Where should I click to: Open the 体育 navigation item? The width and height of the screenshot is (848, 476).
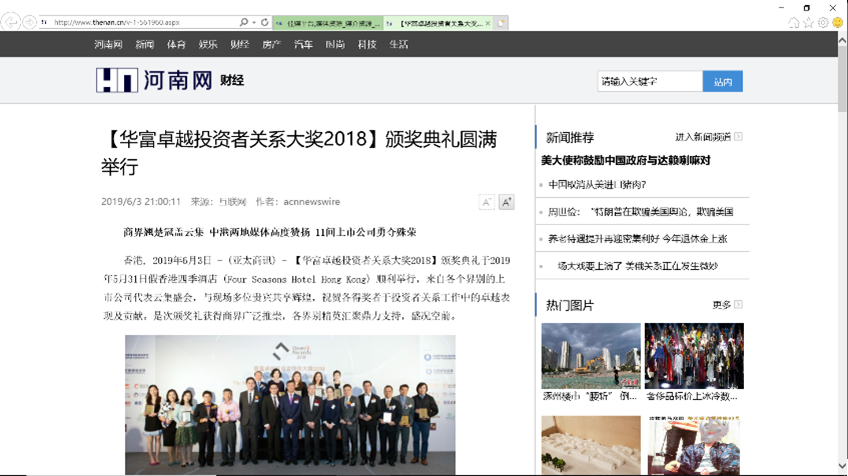point(176,44)
